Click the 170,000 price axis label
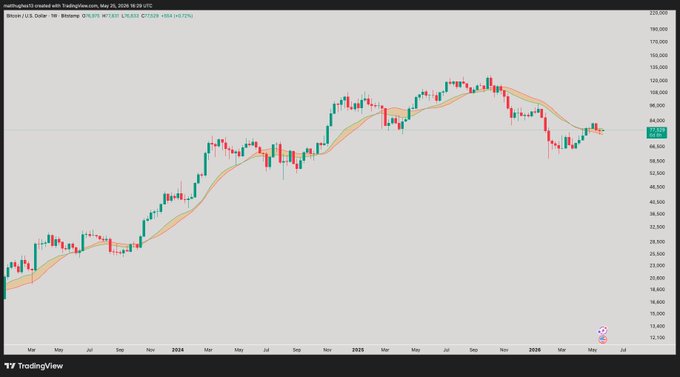The width and height of the screenshot is (680, 377). pos(658,42)
